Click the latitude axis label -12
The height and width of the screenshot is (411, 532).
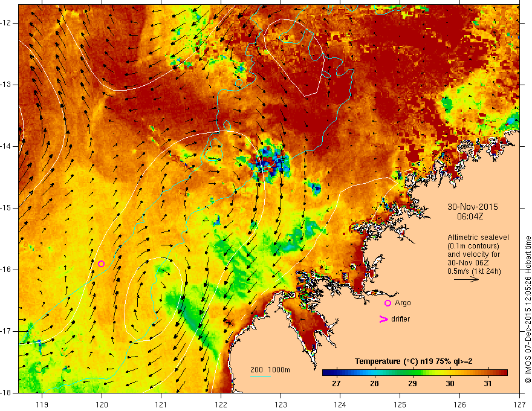pyautogui.click(x=7, y=23)
